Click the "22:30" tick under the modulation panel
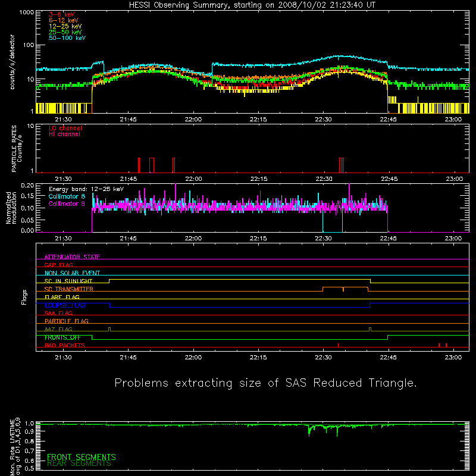476x476 pixels. click(x=324, y=239)
